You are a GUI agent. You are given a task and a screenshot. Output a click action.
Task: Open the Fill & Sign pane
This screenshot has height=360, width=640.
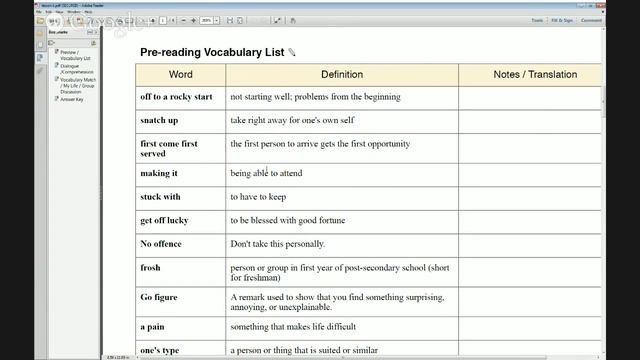point(562,20)
